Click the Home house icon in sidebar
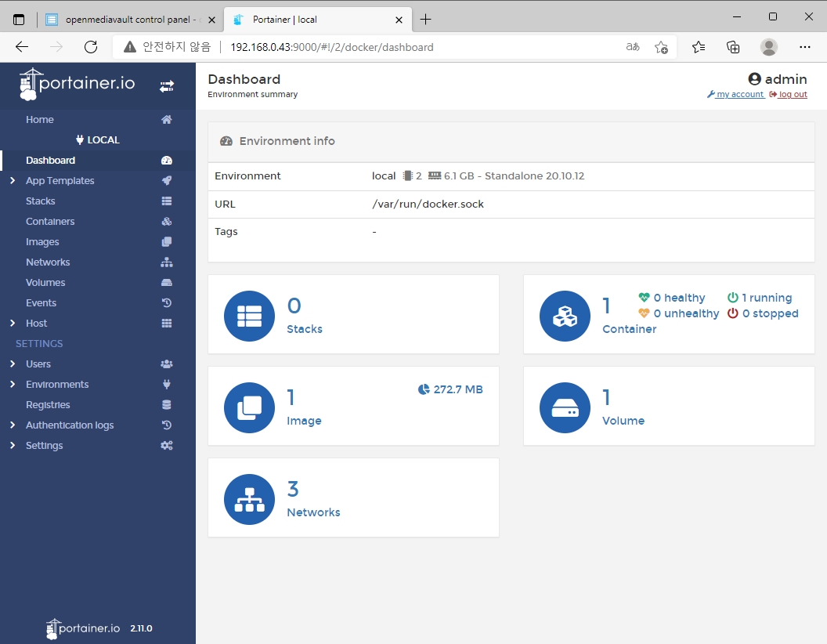827x644 pixels. [x=167, y=120]
